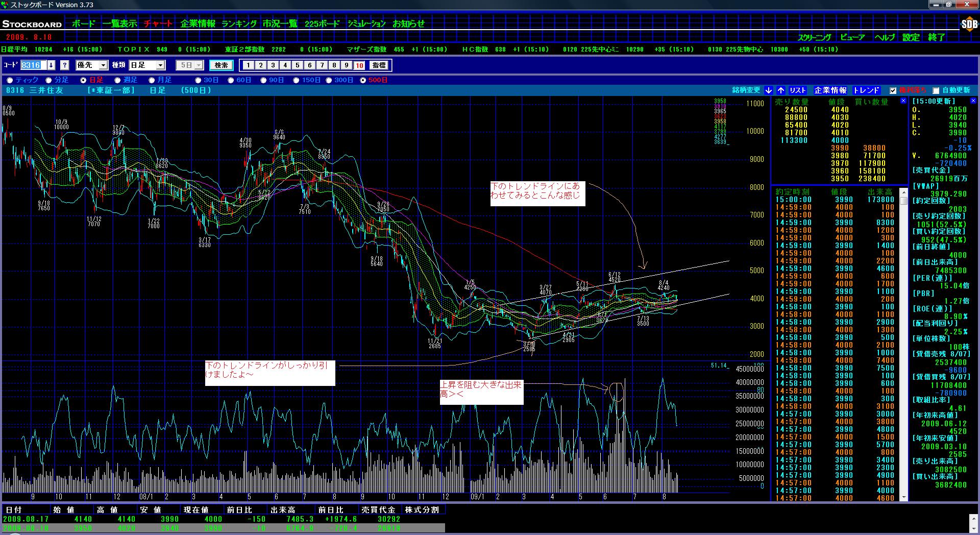980x535 pixels.
Task: Select the 週足 weekly chart radio button
Action: (118, 80)
